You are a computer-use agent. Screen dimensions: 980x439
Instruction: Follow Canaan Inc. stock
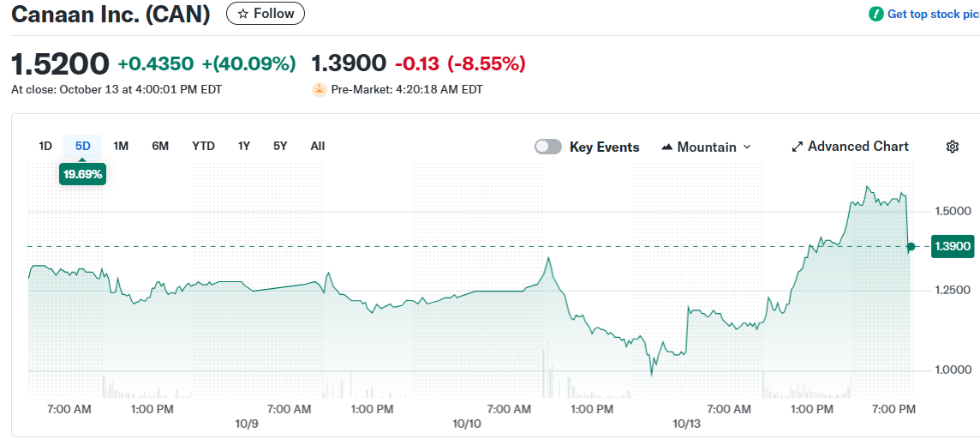point(265,14)
